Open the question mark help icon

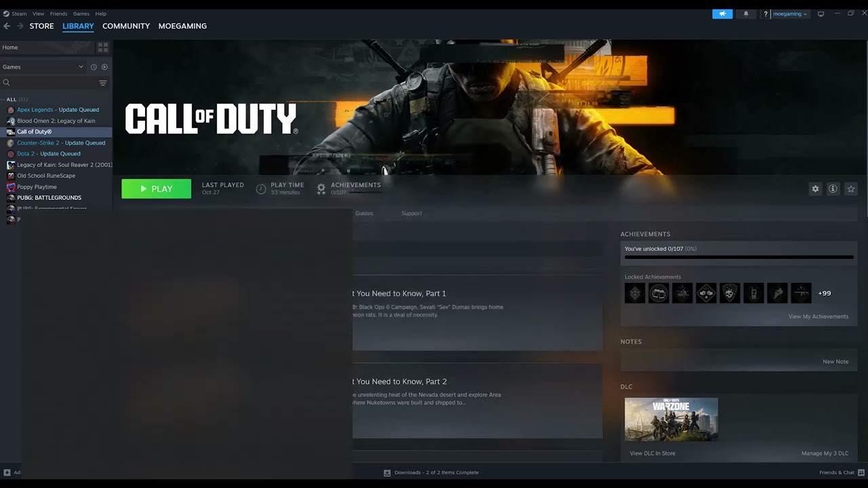click(766, 14)
